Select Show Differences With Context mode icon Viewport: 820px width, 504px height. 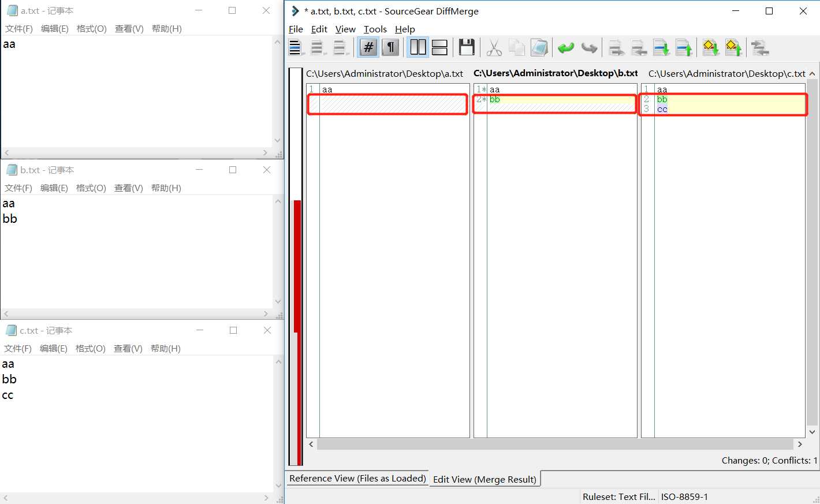(x=341, y=48)
